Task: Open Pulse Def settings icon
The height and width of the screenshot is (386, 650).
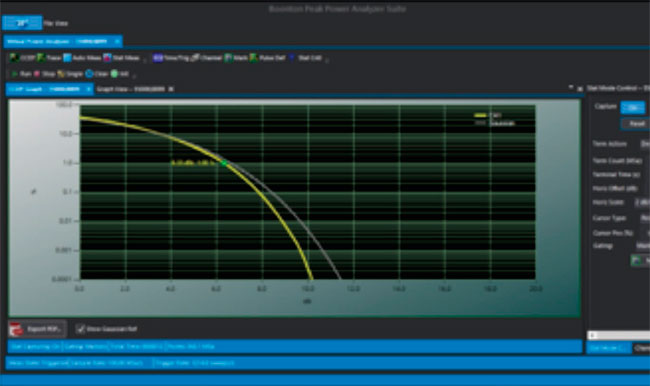Action: (254, 58)
